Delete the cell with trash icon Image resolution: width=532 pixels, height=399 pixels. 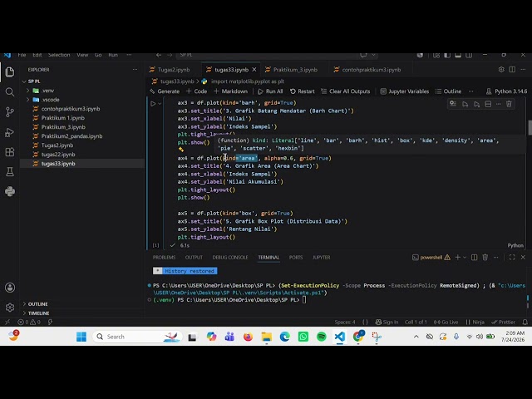[x=509, y=104]
